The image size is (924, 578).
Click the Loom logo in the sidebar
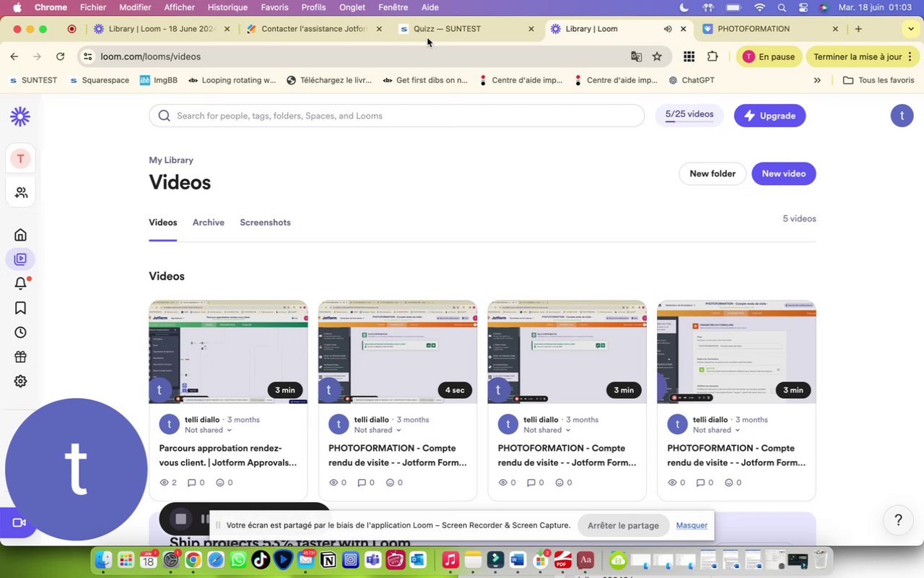click(x=20, y=116)
